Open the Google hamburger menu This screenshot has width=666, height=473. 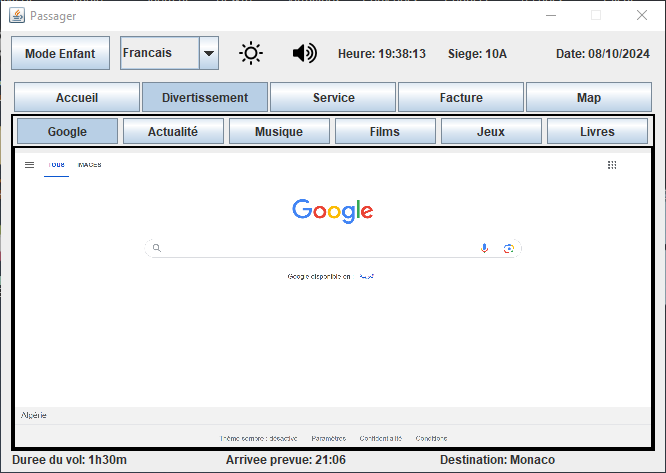tap(29, 164)
